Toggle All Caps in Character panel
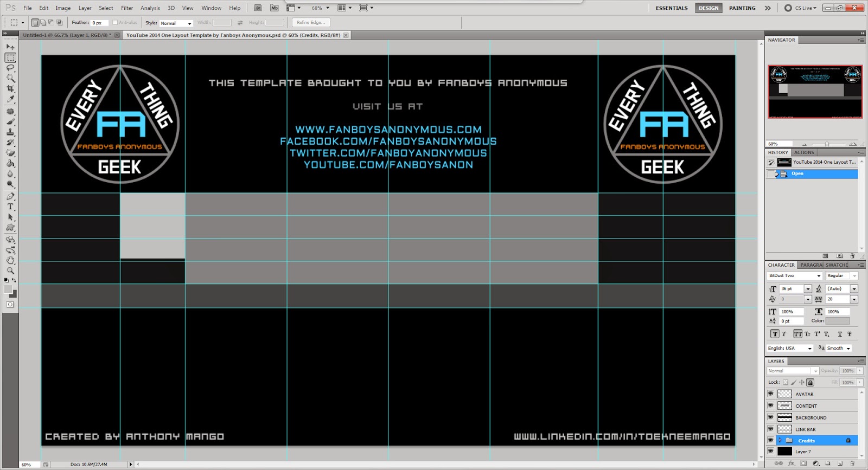The width and height of the screenshot is (868, 470). [797, 334]
